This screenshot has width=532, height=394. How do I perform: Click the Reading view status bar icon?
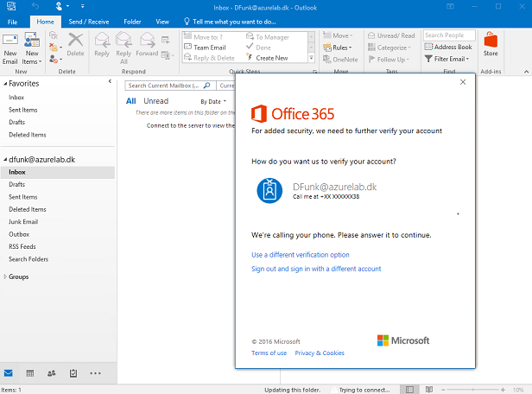coord(429,390)
